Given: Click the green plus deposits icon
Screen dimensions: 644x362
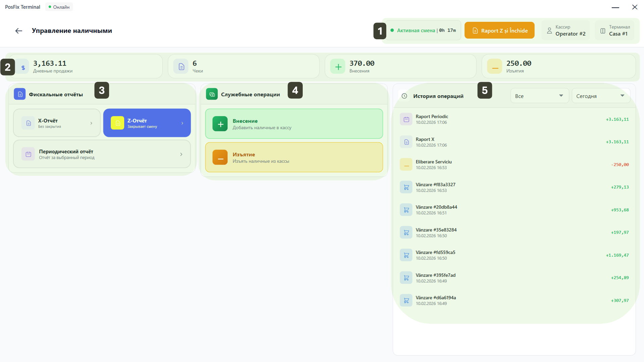Looking at the screenshot, I should coord(338,67).
